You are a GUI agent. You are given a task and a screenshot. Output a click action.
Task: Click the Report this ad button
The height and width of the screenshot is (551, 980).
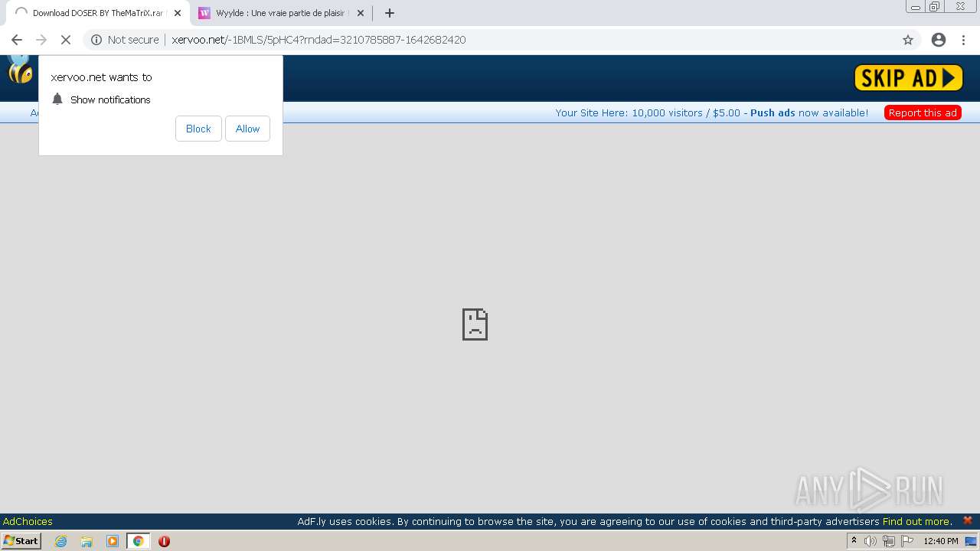point(923,112)
